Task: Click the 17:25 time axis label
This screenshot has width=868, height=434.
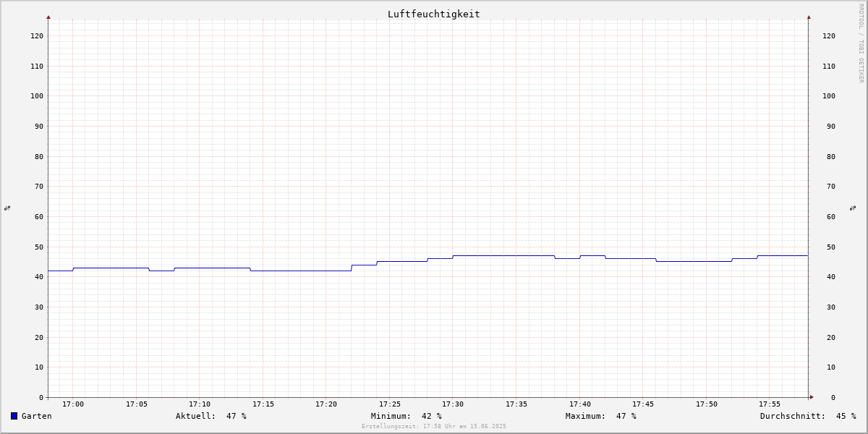Action: click(390, 404)
